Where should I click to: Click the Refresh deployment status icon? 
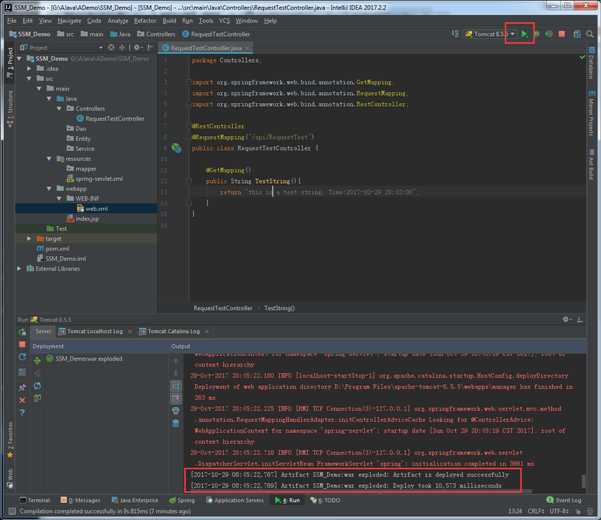coord(37,386)
